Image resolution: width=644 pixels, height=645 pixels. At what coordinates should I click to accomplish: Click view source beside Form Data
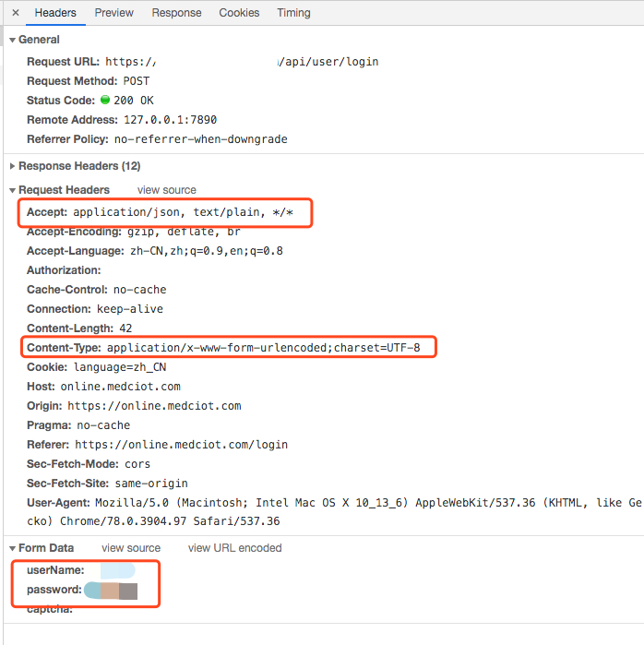point(131,548)
